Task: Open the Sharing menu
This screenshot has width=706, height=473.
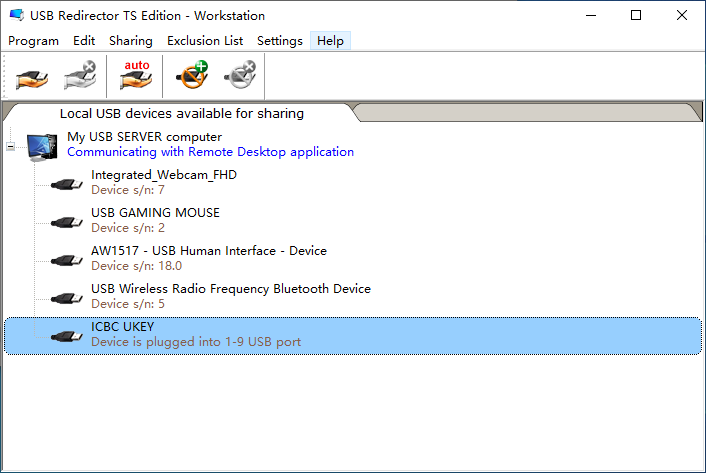Action: (x=131, y=41)
